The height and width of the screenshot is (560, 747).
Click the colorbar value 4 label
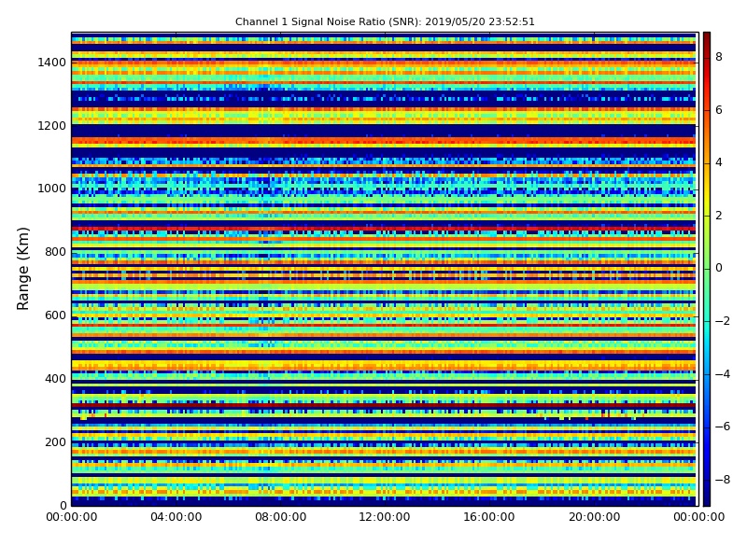click(x=719, y=162)
